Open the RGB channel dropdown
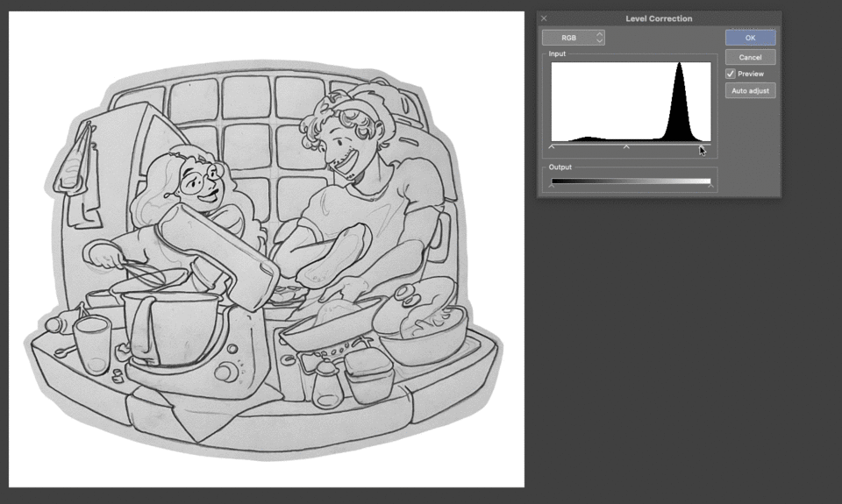 574,38
